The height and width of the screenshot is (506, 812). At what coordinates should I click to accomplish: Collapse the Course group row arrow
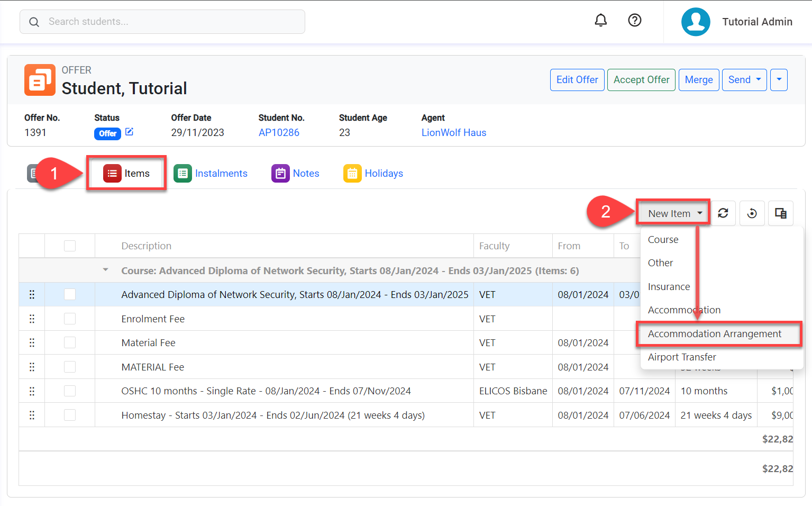pyautogui.click(x=105, y=270)
